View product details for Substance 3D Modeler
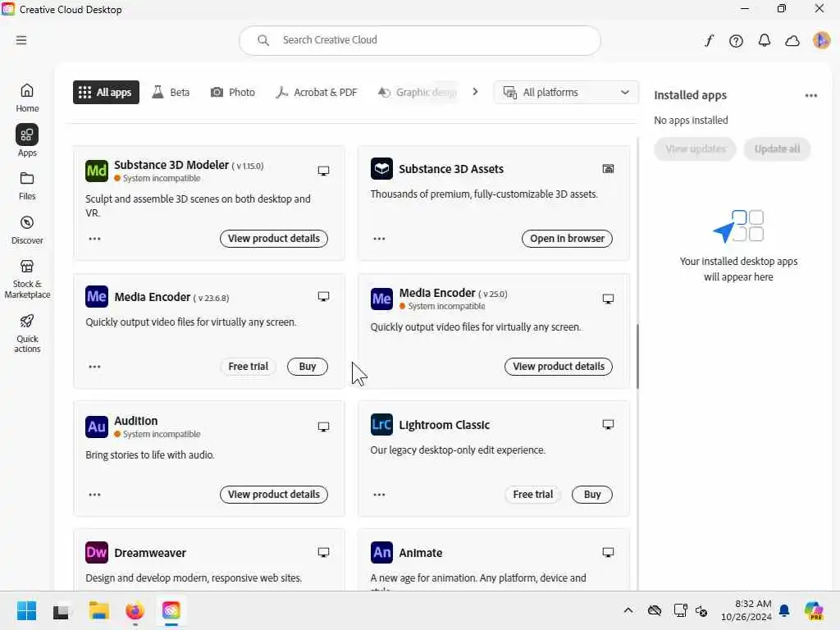The width and height of the screenshot is (840, 630). tap(274, 239)
